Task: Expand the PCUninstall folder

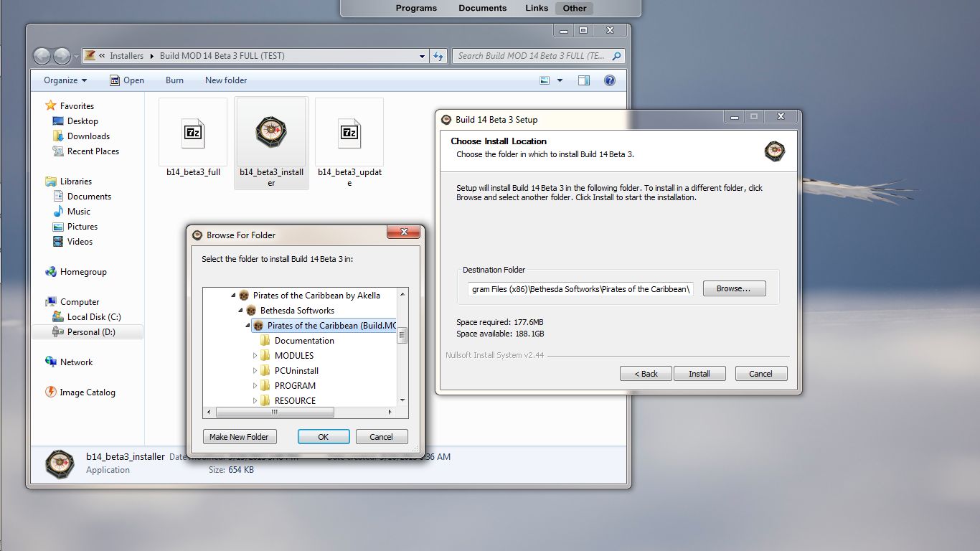Action: point(255,371)
